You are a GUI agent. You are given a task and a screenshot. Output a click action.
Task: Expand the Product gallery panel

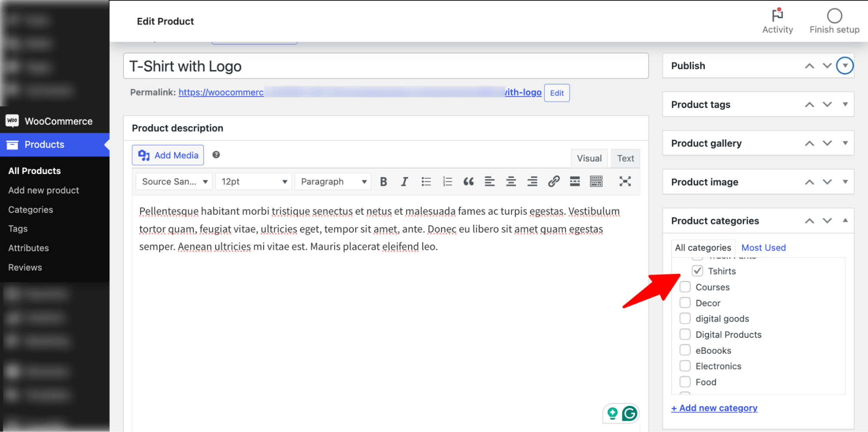tap(845, 143)
